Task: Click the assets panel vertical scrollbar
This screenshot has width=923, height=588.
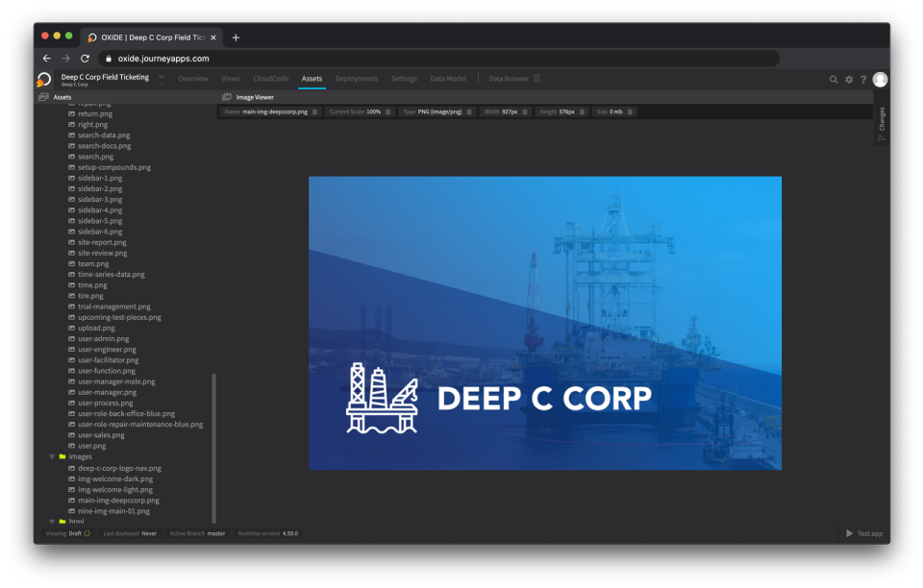Action: point(213,448)
